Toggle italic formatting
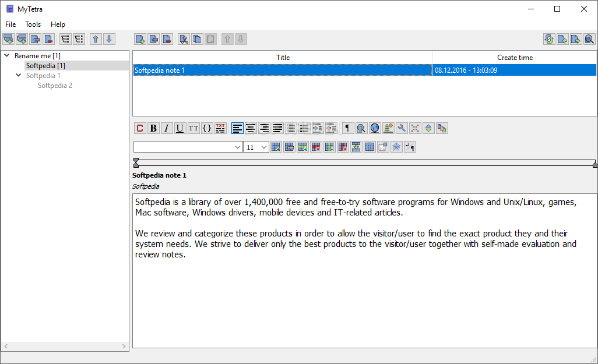Screen dimensions: 598x364 (x=167, y=129)
